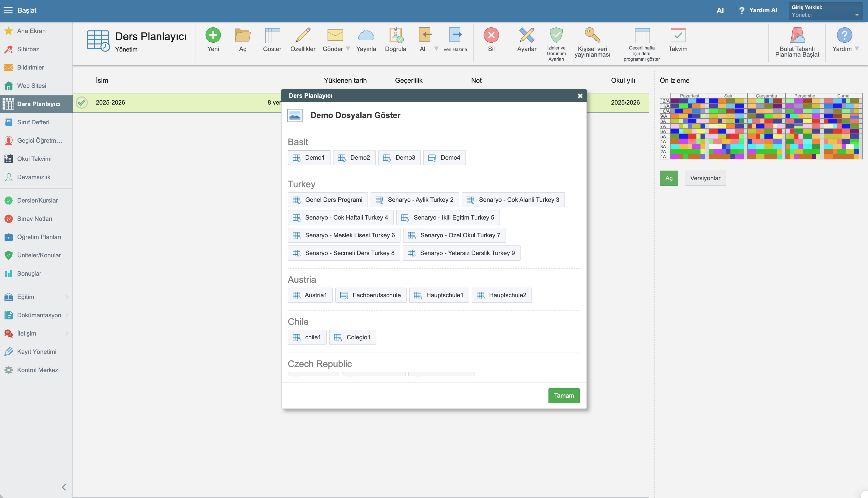
Task: Click the Devamsızlık sidebar icon
Action: point(9,177)
